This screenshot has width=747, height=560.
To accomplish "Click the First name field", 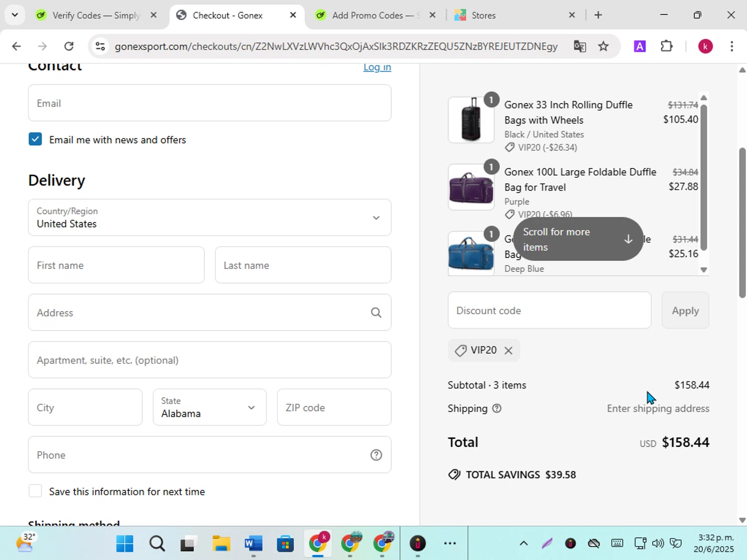I will coord(116,265).
